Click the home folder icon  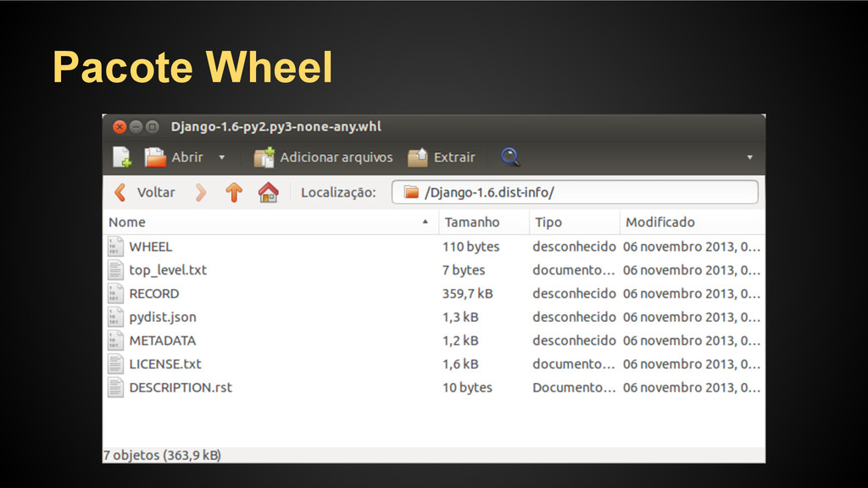point(269,192)
